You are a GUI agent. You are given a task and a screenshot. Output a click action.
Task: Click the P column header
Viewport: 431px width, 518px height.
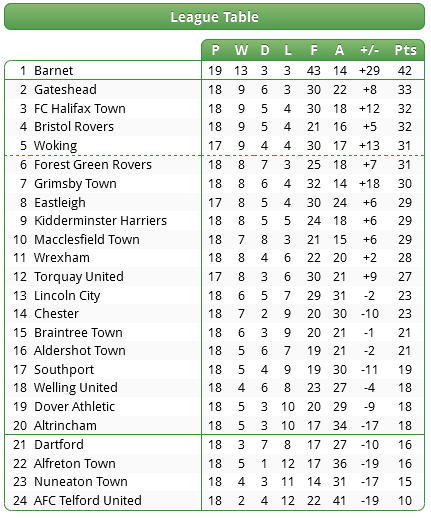215,50
